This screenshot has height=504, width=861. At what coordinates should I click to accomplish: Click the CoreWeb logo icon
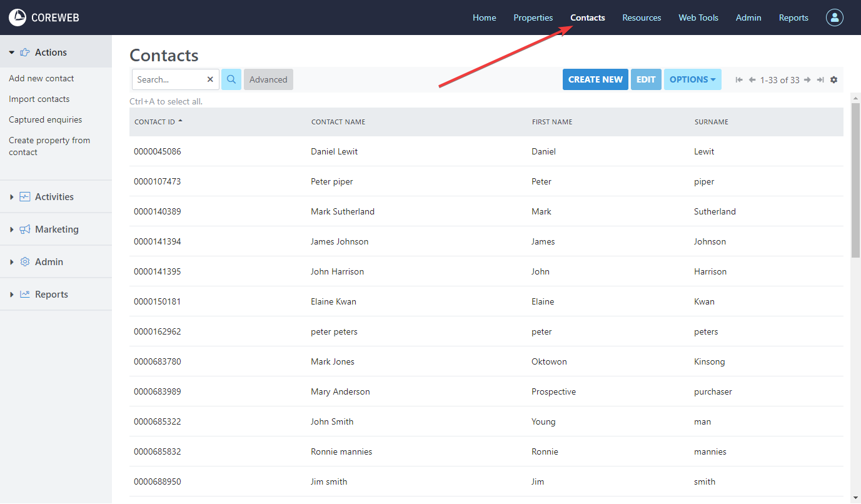pos(18,18)
